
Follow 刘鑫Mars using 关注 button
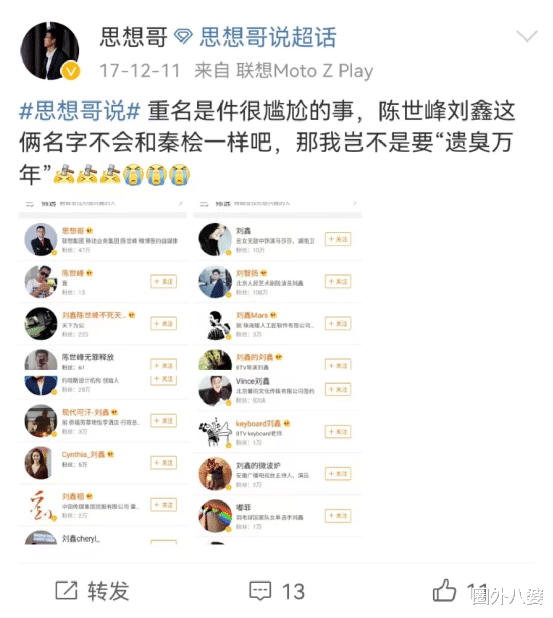pyautogui.click(x=338, y=324)
